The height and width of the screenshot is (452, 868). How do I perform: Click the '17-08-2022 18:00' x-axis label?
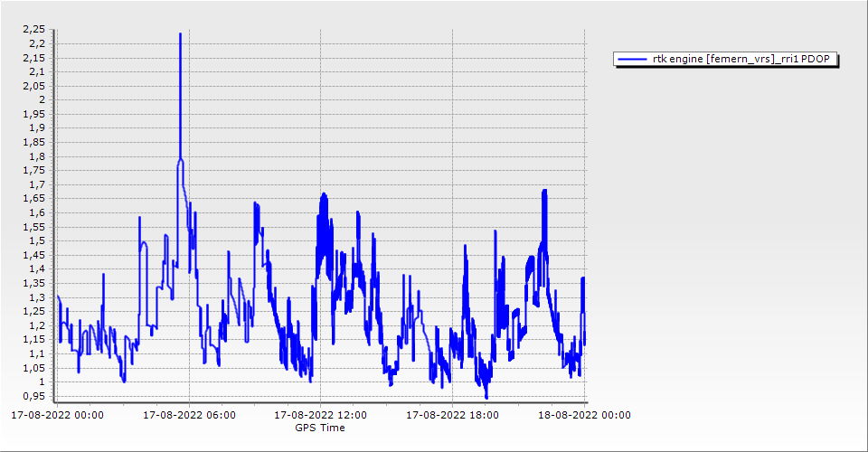coord(453,416)
